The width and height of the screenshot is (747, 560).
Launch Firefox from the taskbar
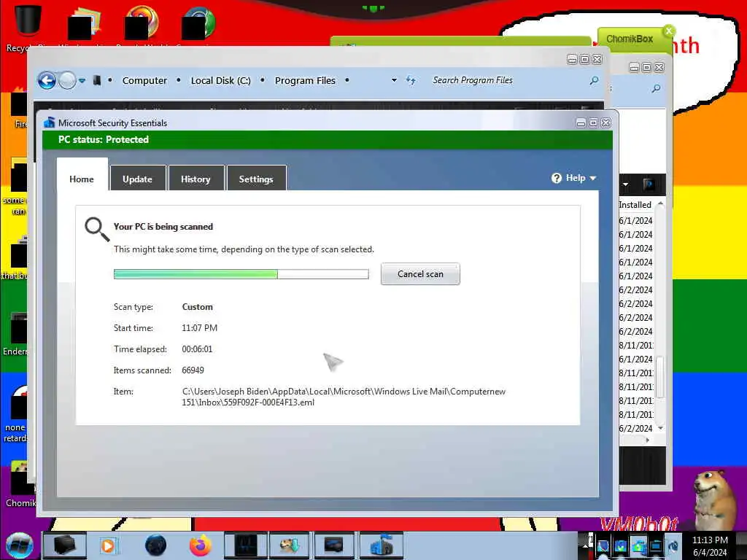tap(201, 545)
